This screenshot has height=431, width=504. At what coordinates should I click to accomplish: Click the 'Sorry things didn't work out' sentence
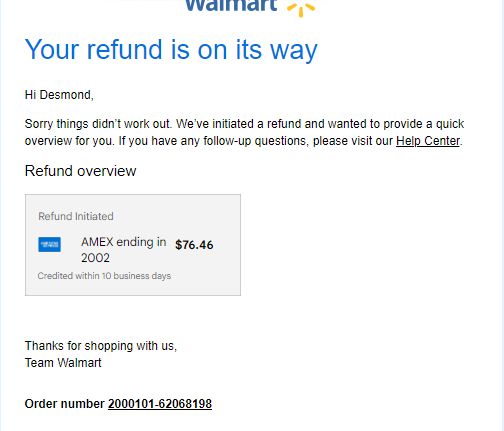coord(98,124)
